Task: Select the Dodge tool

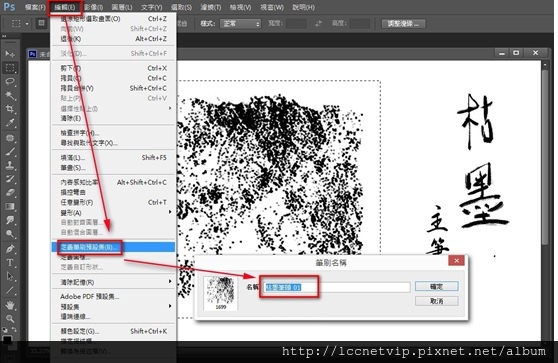Action: point(10,234)
